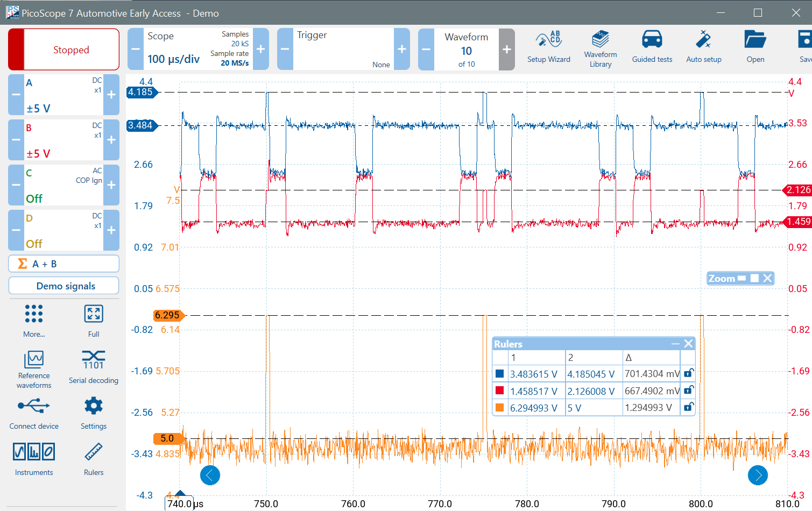Close the Rulers panel
Screen dimensions: 812x511
[x=688, y=344]
